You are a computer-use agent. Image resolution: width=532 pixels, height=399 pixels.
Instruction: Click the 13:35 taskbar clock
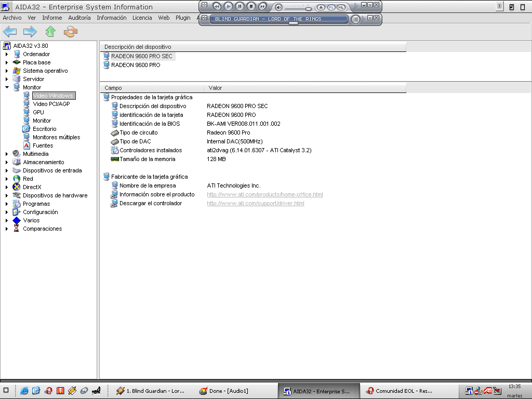(515, 387)
